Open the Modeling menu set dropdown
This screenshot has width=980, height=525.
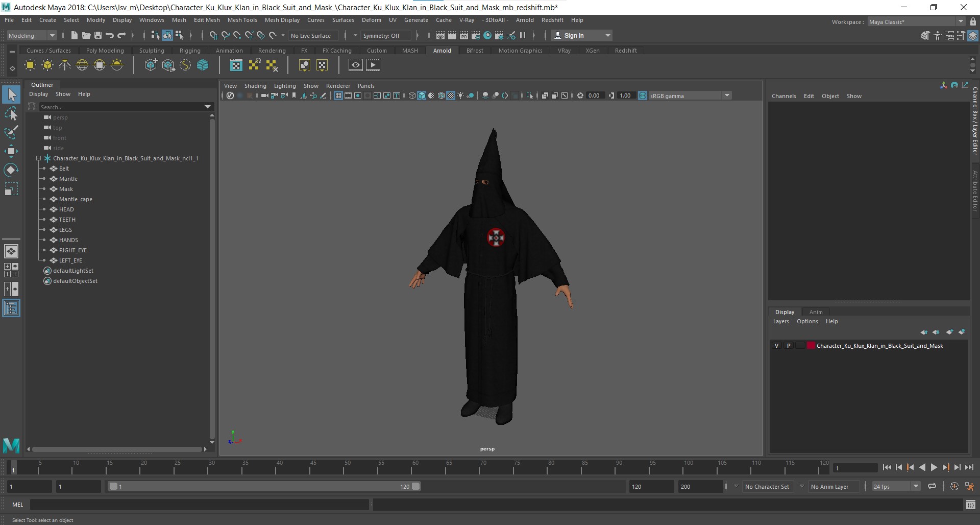pos(32,35)
